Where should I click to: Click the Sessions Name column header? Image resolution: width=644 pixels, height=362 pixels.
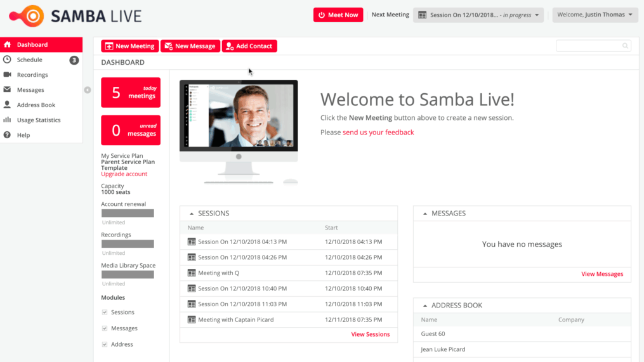point(195,228)
